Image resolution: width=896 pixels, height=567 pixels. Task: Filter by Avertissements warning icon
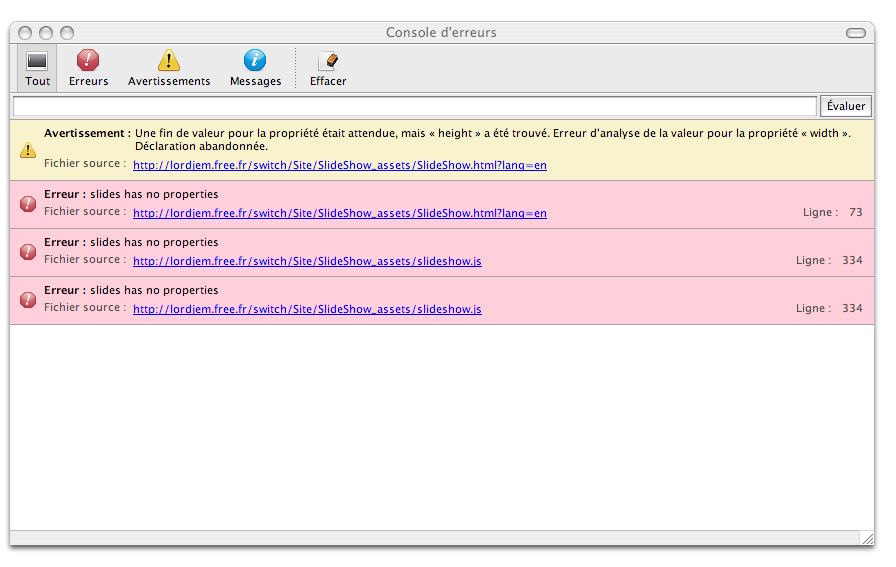tap(169, 62)
